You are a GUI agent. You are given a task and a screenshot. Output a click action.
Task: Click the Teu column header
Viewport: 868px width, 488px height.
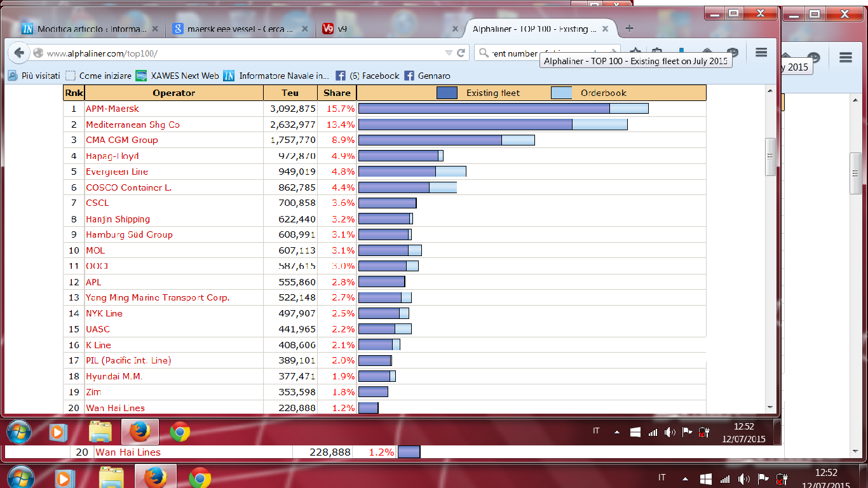(290, 93)
